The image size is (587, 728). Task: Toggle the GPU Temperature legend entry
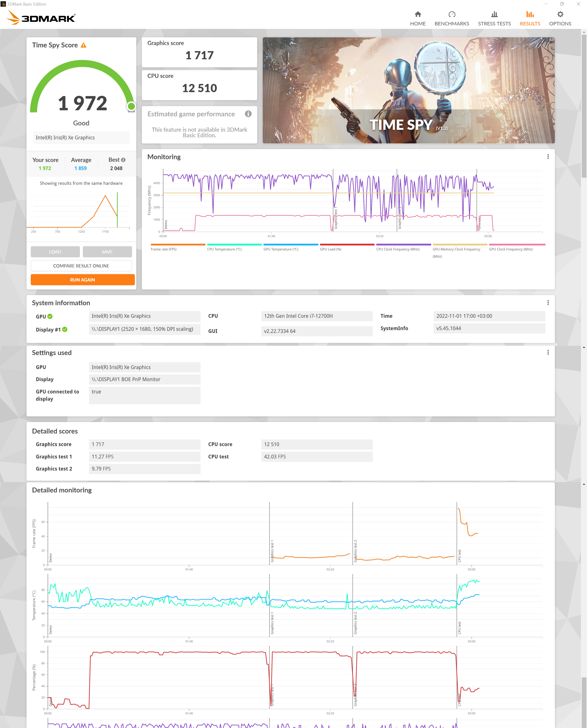pos(290,247)
